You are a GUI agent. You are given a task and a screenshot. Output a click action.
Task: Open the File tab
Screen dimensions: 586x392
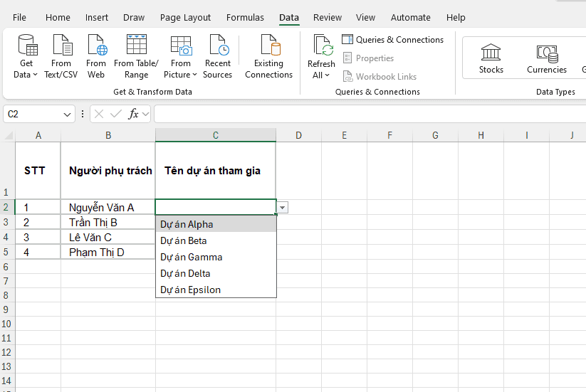[x=19, y=18]
